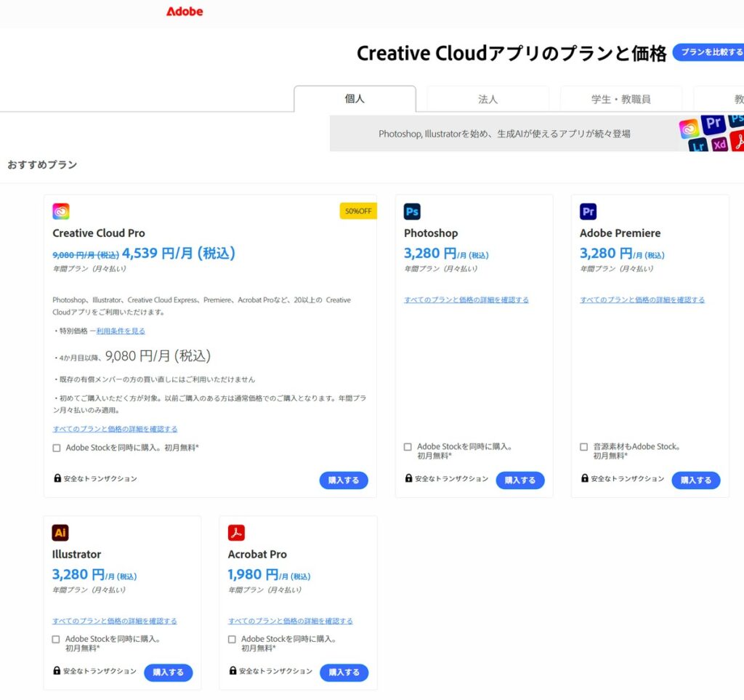Switch to the 法人 tab

(488, 99)
